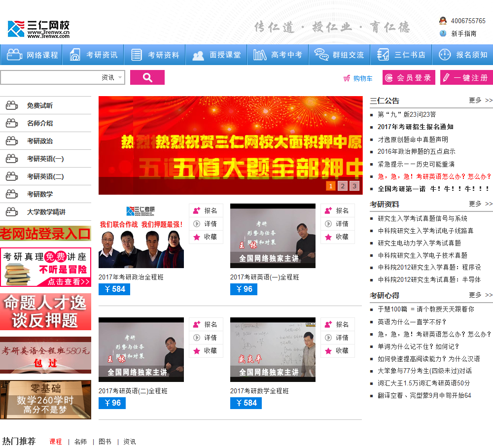Click the 考研英语(一) sidebar item
The height and width of the screenshot is (448, 493).
coord(45,158)
